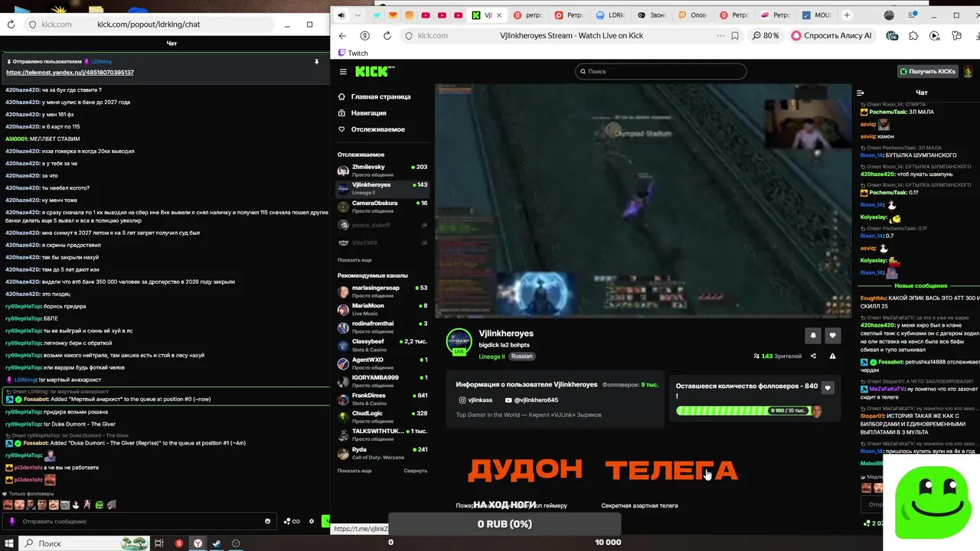Image resolution: width=980 pixels, height=551 pixels.
Task: Open the FrankDimes recommended channel
Action: [x=382, y=399]
